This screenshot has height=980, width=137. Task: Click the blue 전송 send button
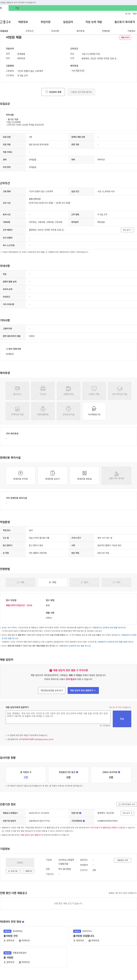click(122, 719)
